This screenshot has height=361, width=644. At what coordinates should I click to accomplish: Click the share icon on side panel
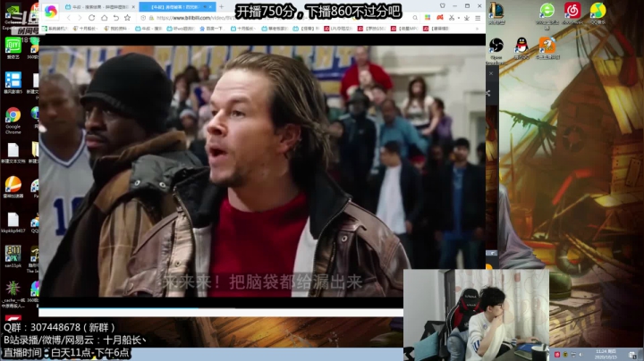click(488, 93)
